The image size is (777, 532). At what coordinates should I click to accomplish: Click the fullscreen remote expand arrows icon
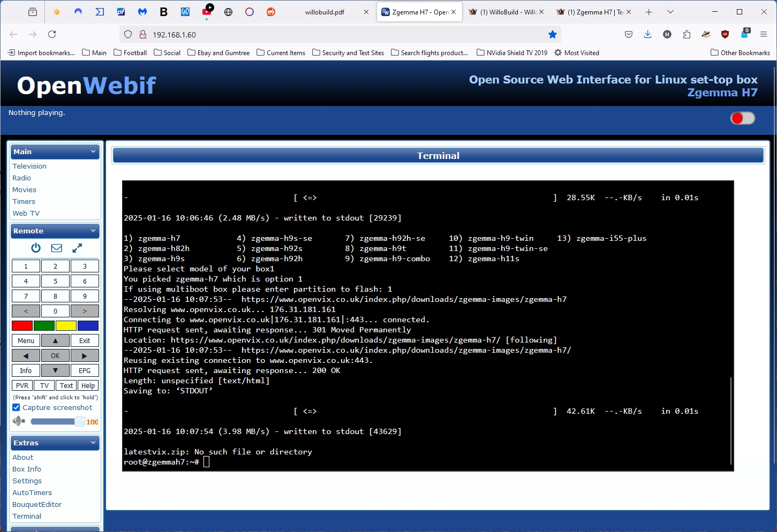click(77, 248)
